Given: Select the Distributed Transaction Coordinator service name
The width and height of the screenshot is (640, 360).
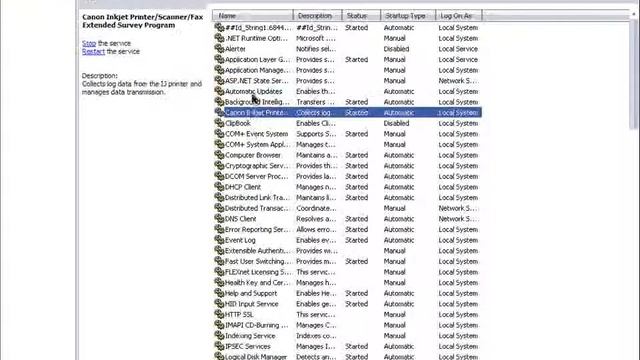Looking at the screenshot, I should [257, 208].
